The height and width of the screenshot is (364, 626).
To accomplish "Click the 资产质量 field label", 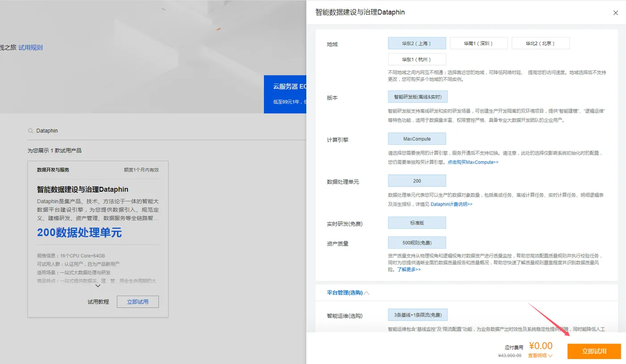I will coord(338,244).
